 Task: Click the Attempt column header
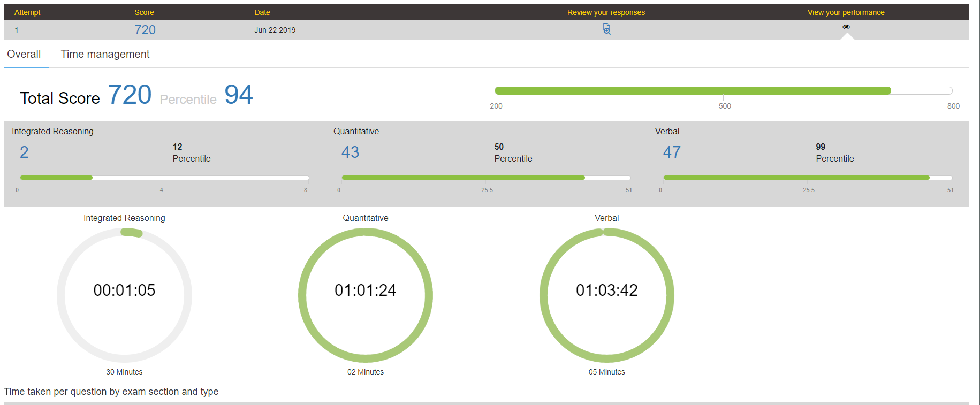27,12
